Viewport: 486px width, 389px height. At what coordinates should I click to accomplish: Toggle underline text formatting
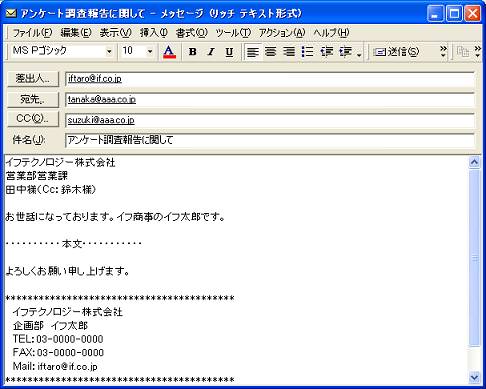(229, 52)
